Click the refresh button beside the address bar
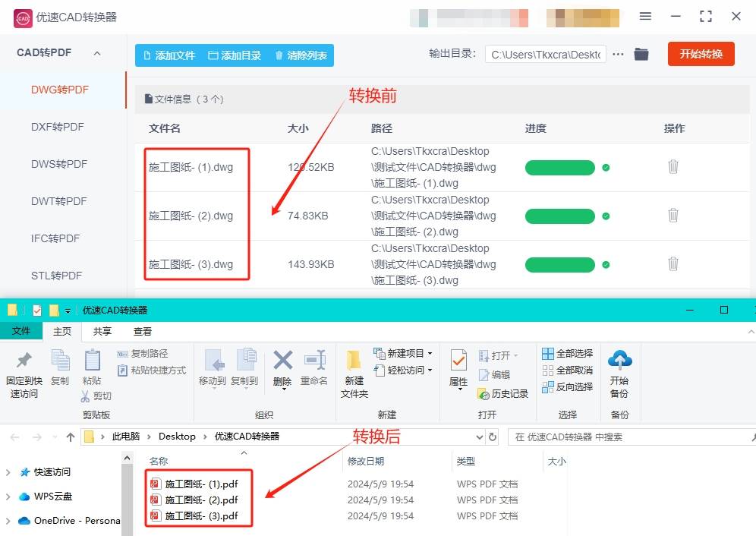Screen dimensions: 756x536 point(493,437)
